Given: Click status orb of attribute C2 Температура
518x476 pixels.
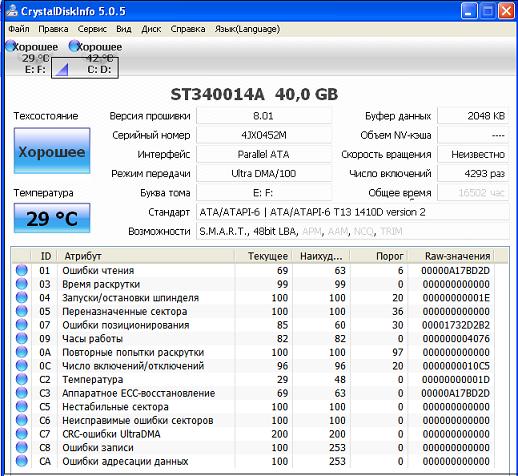Looking at the screenshot, I should [22, 379].
